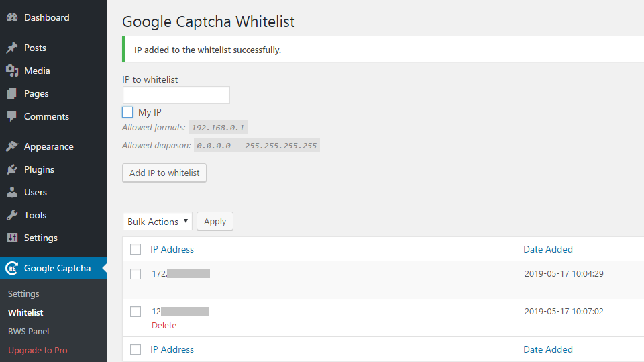Click IP Address in table footer
The height and width of the screenshot is (362, 644).
(172, 349)
